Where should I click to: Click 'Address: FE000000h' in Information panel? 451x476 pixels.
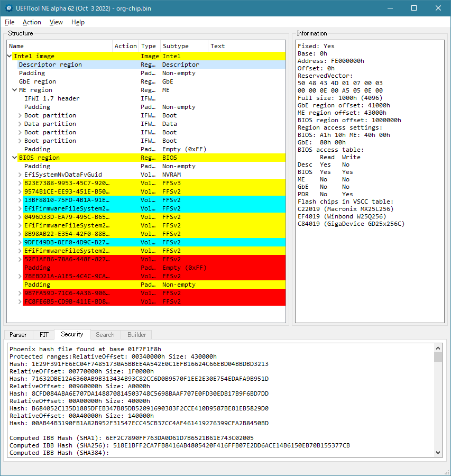click(x=331, y=61)
